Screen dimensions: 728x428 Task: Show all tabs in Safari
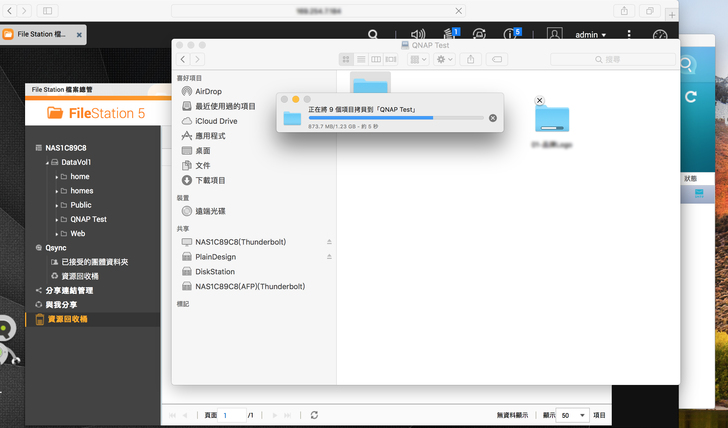tap(650, 11)
